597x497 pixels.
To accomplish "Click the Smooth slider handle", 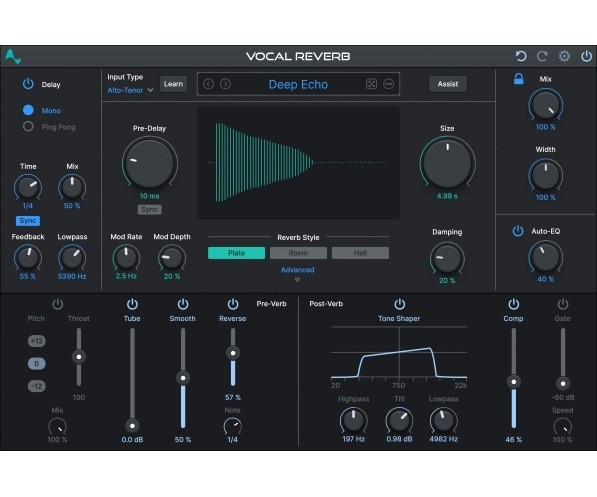I will coord(183,378).
